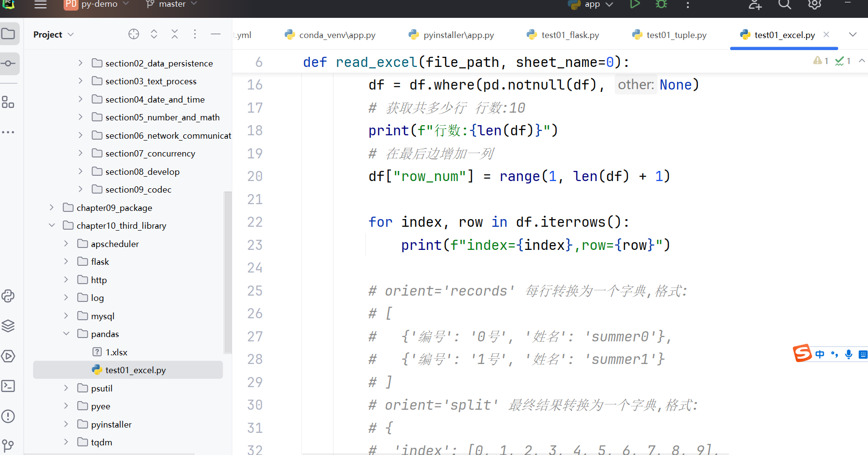Viewport: 868px width, 455px height.
Task: Collapse the chapter10_third_library folder
Action: [52, 225]
